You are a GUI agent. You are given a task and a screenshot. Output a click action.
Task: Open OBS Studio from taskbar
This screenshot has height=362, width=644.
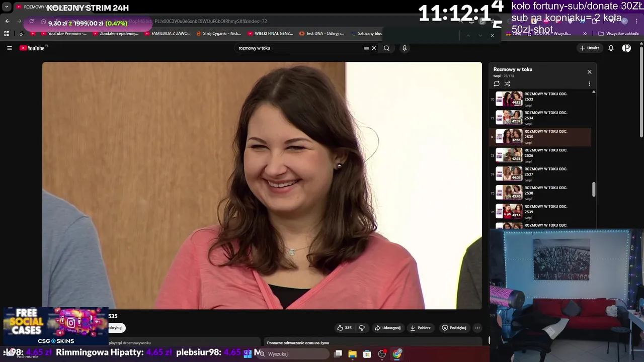click(382, 354)
